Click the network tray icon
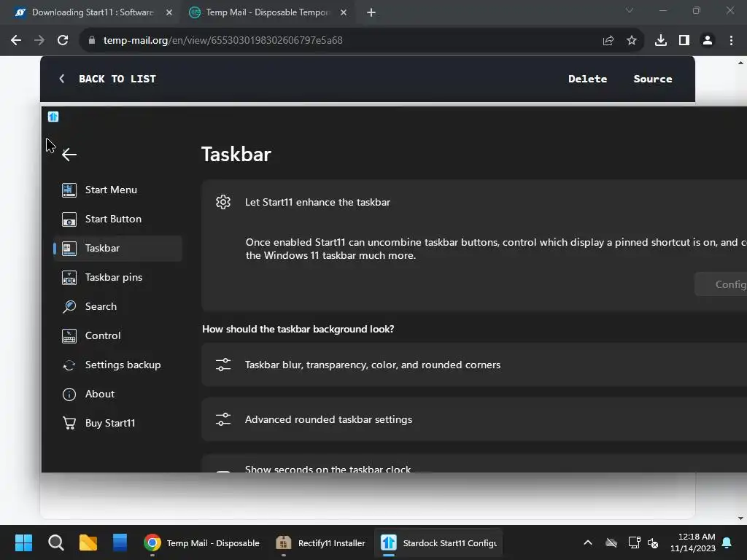The height and width of the screenshot is (560, 747). [x=634, y=542]
